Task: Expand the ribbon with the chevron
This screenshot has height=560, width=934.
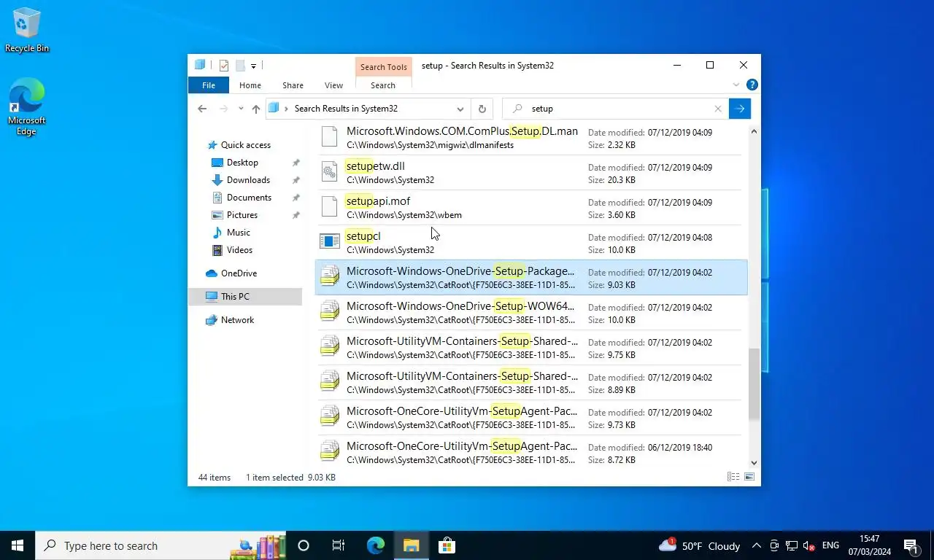Action: tap(736, 85)
